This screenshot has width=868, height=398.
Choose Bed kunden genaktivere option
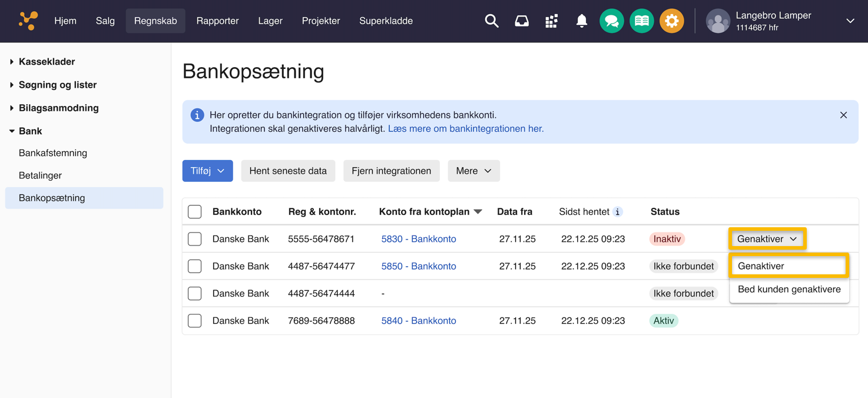point(789,290)
